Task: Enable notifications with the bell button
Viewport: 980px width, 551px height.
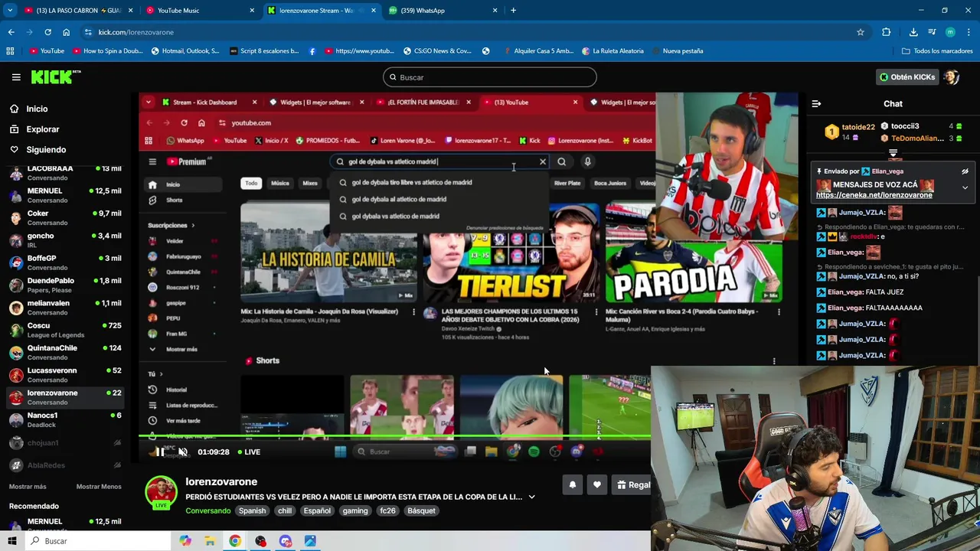Action: point(572,484)
